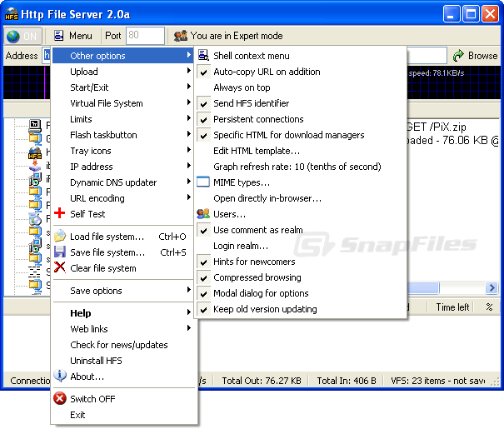Select Graph refresh rate entry
Viewport: 504px width, 429px height.
301,167
